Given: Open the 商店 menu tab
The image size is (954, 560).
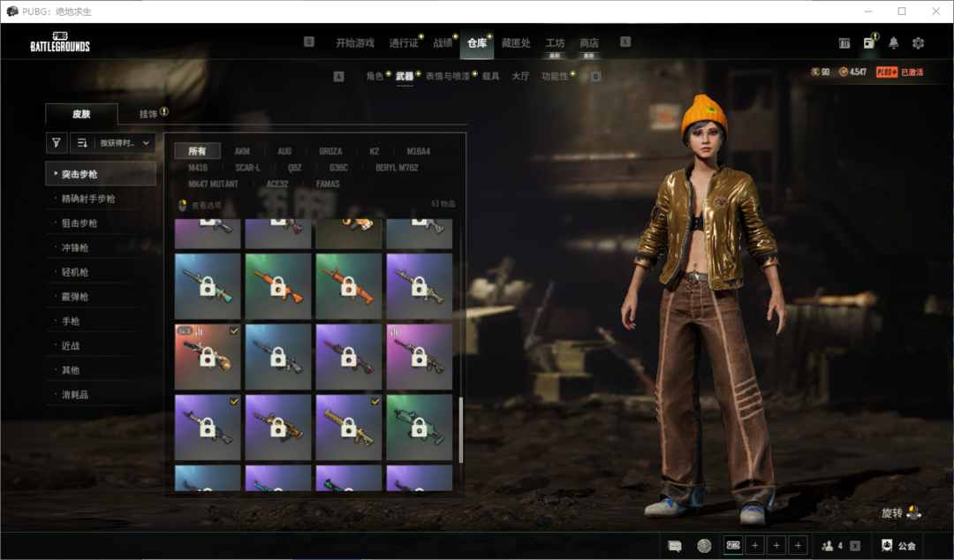Looking at the screenshot, I should tap(588, 43).
